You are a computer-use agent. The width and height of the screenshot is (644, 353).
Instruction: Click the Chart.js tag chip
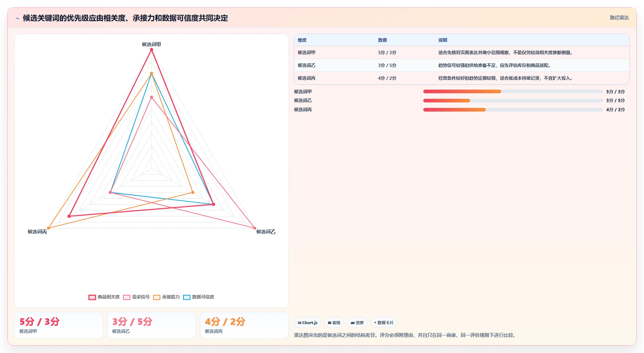308,323
